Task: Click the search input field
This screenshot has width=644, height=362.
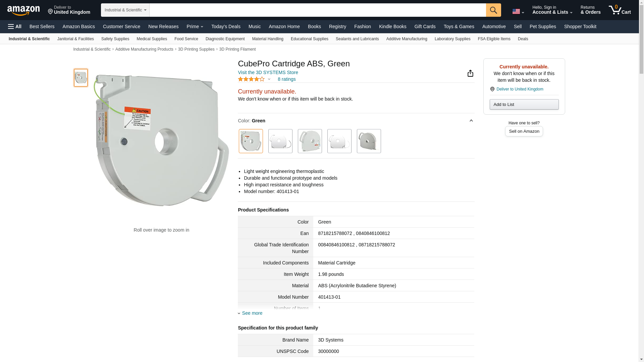Action: [x=317, y=10]
